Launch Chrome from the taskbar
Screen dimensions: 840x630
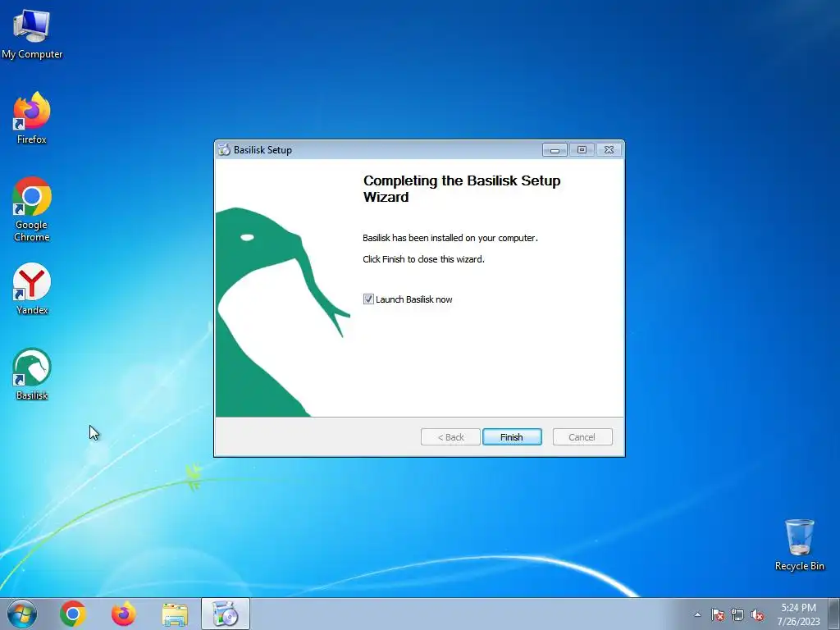pos(73,614)
